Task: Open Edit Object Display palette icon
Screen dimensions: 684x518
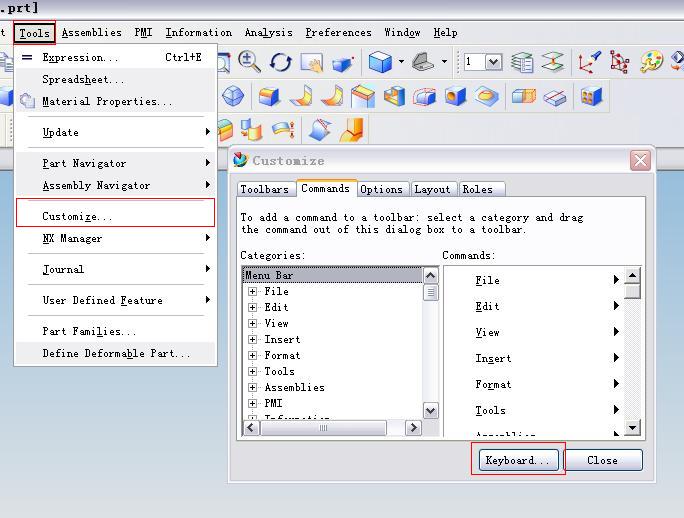Action: coord(651,62)
